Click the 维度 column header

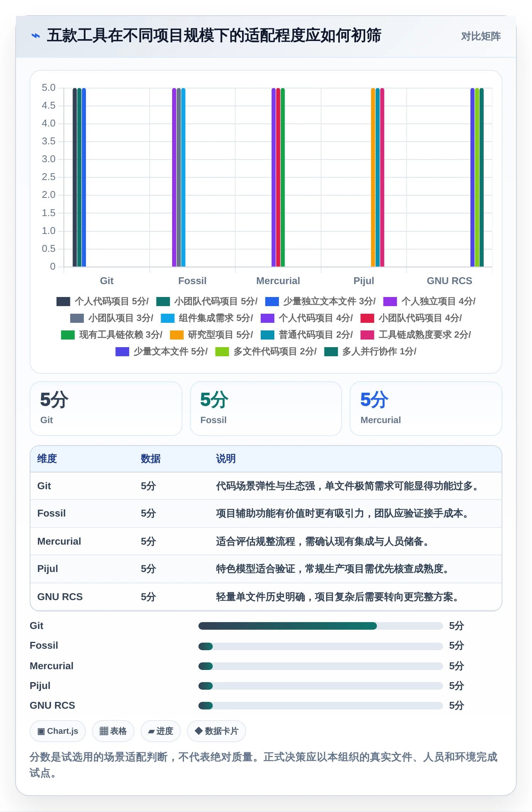[x=47, y=459]
